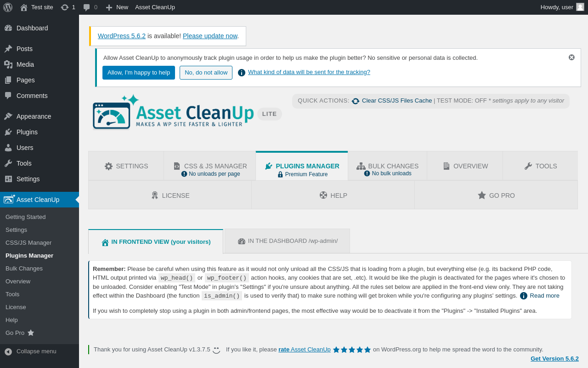Click Allow, I'm happy to help button
Screen dimensions: 588x368
(x=139, y=73)
